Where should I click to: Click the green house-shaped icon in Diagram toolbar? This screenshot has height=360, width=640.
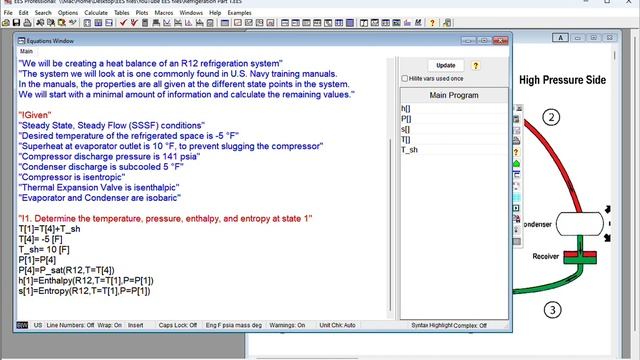516,164
